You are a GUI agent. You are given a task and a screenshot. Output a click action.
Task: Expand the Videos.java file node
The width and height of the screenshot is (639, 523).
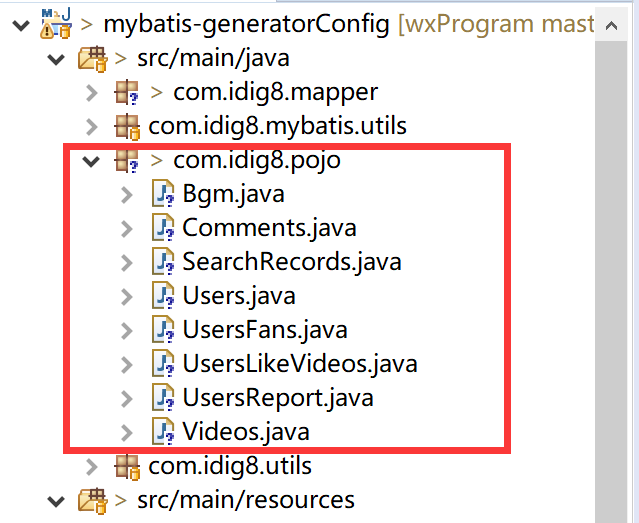127,432
